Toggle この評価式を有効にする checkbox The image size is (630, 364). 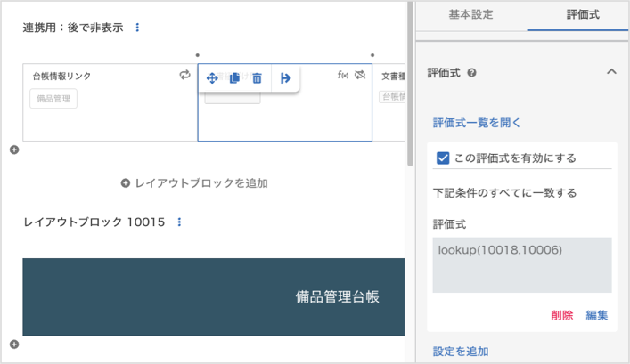coord(443,158)
